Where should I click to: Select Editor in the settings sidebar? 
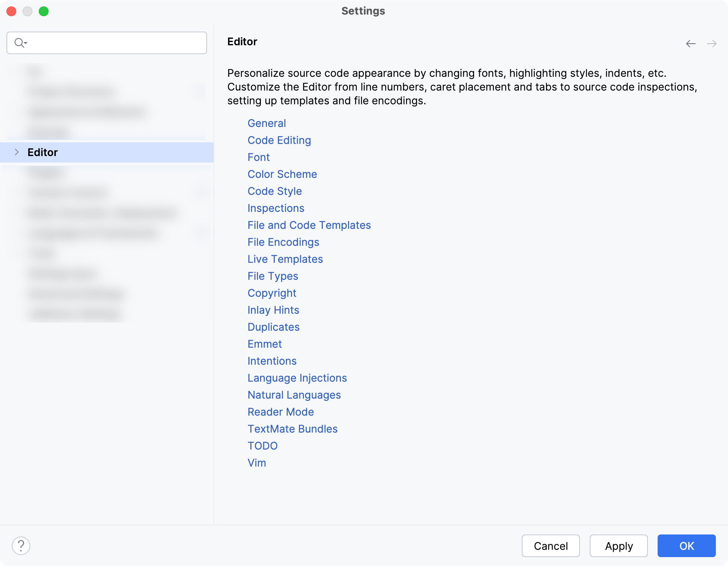[x=43, y=152]
